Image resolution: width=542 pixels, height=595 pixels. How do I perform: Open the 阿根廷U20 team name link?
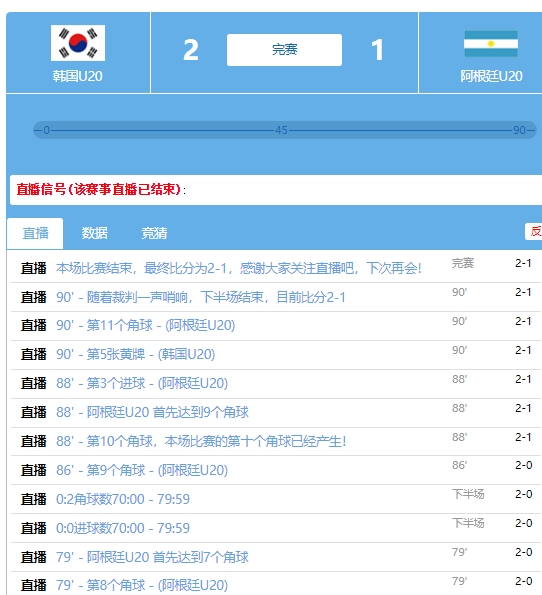point(491,76)
